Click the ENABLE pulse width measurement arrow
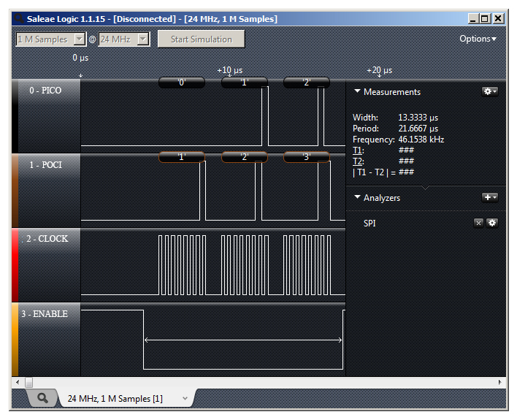 coord(243,340)
